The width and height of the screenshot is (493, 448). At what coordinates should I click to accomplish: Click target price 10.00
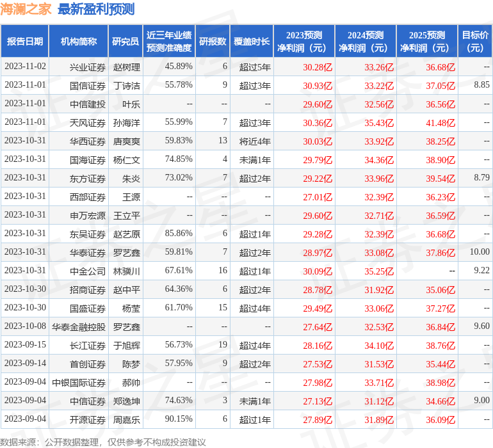[480, 252]
